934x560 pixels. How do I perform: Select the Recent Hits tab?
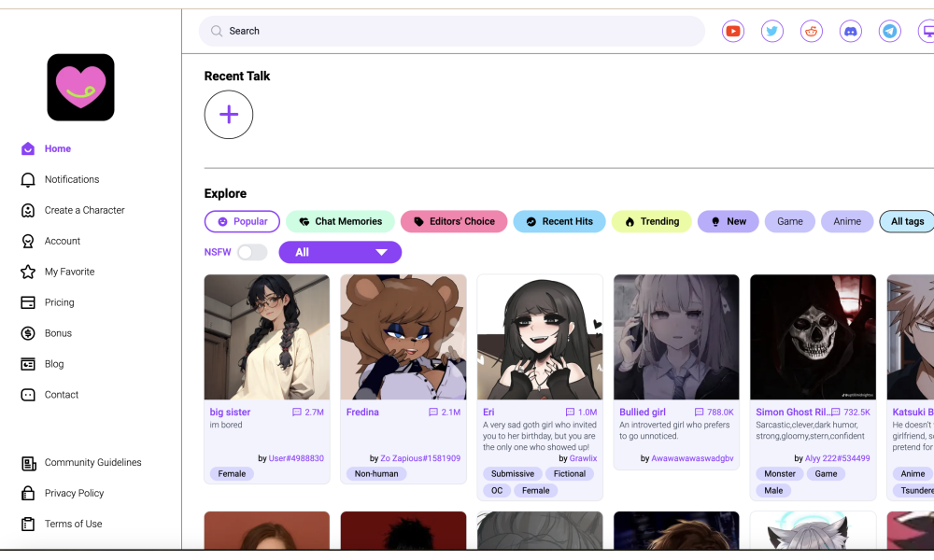(x=559, y=221)
